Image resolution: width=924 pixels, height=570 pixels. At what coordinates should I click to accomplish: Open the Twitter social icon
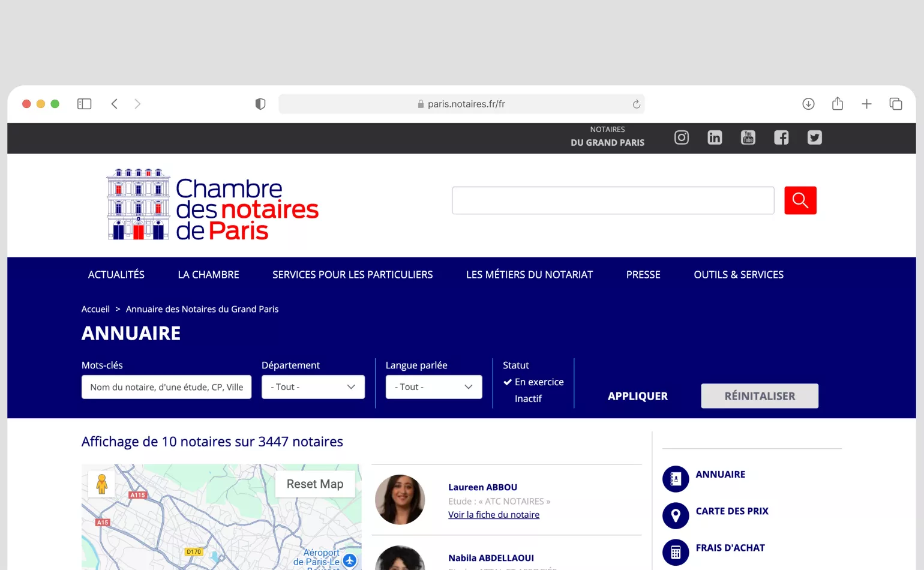point(814,137)
